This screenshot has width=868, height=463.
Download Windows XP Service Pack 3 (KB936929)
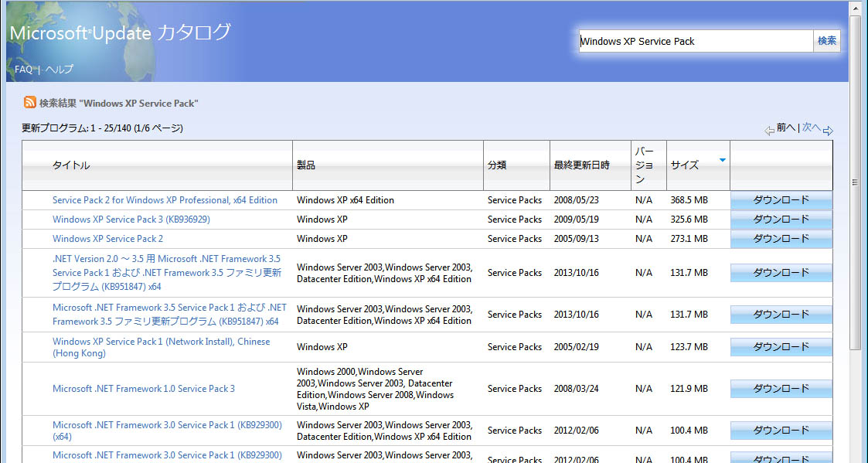pos(781,220)
